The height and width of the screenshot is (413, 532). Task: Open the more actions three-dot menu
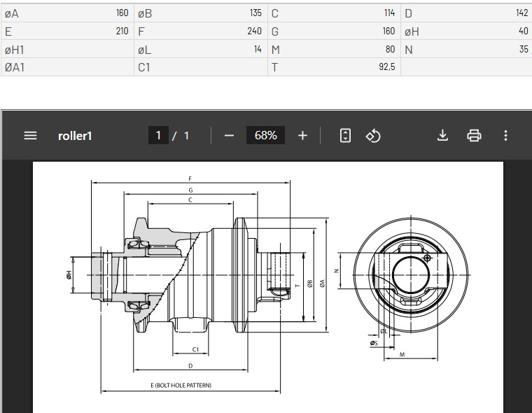point(505,136)
